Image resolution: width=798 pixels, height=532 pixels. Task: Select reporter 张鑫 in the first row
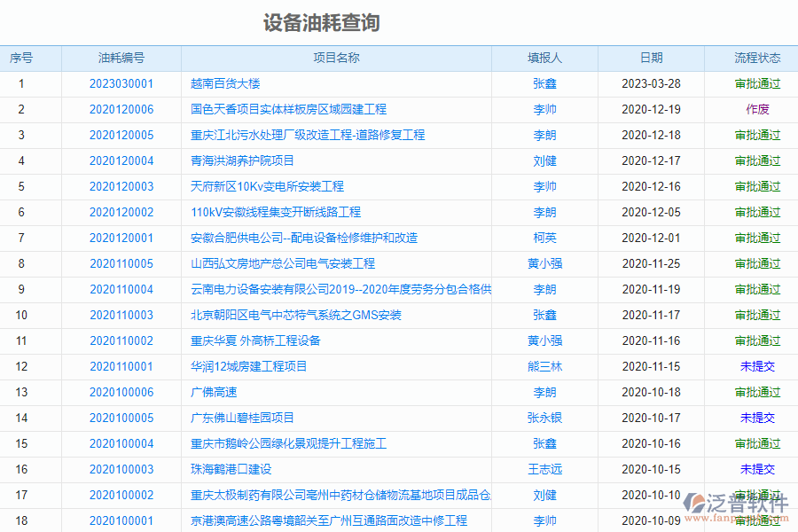pos(544,83)
